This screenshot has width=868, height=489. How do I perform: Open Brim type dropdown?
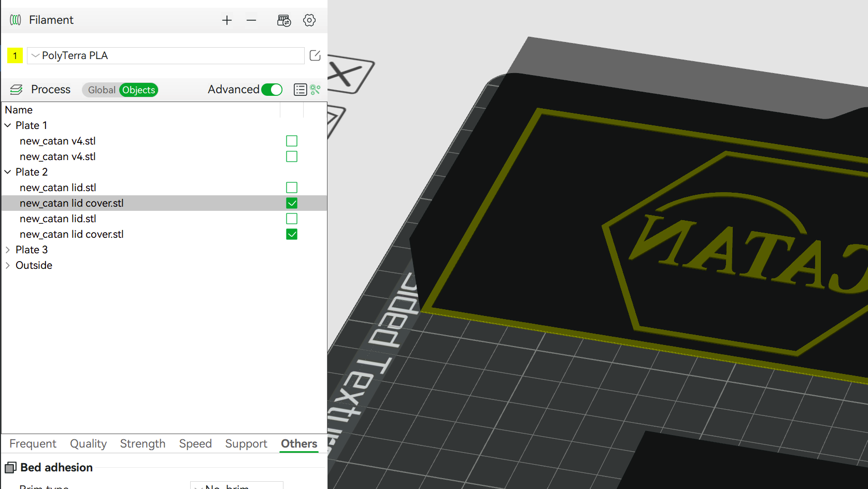click(237, 485)
